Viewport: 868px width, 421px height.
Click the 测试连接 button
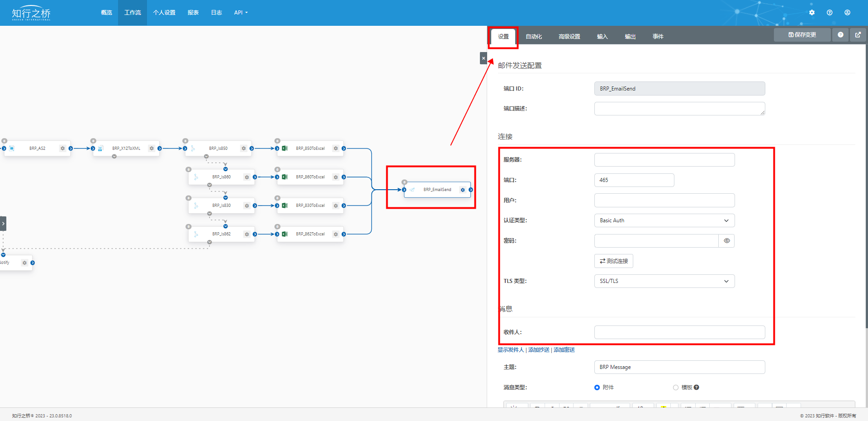tap(613, 261)
